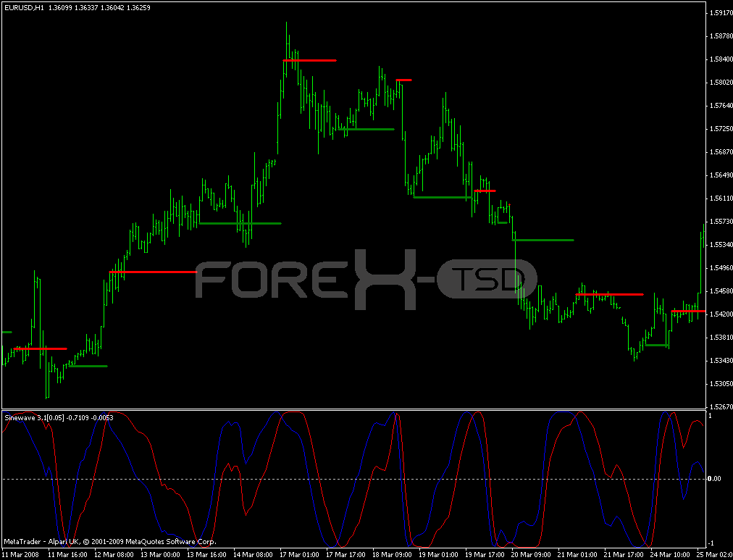Click the 1.54960 price axis label

point(721,268)
